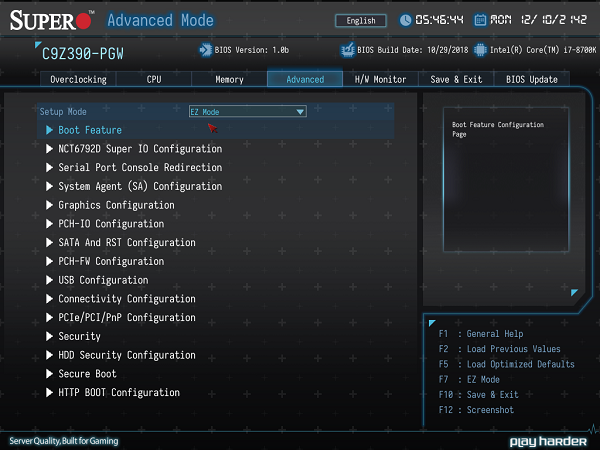Select the Memory tab
Viewport: 600px width, 450px height.
click(229, 79)
